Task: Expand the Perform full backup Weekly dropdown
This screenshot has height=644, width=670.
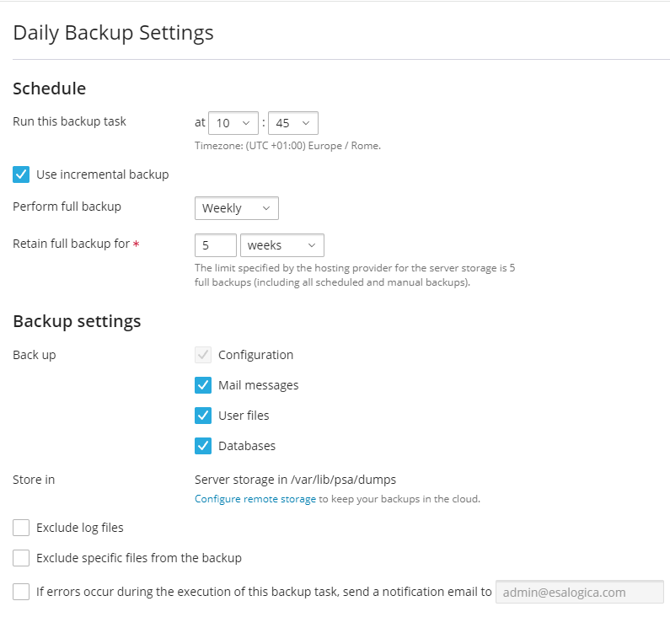Action: tap(236, 208)
